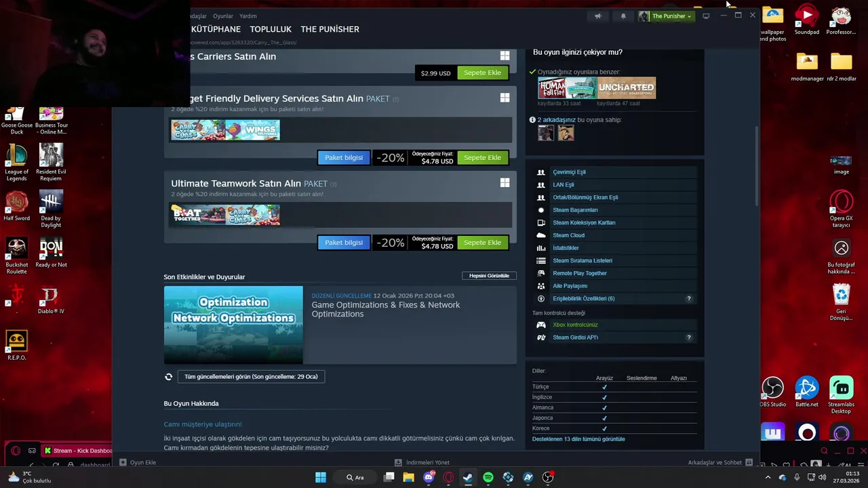Open Game Optimizations & Fixes update title
Image resolution: width=868 pixels, height=488 pixels.
386,309
